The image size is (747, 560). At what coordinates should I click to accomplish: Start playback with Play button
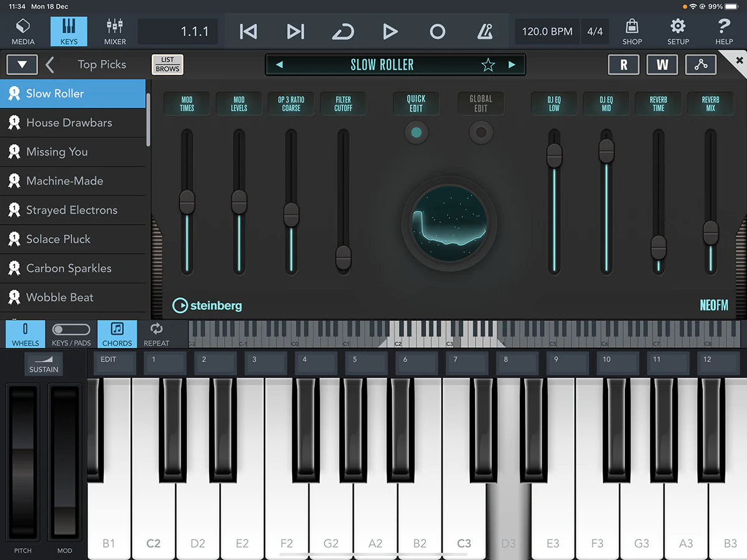[390, 31]
